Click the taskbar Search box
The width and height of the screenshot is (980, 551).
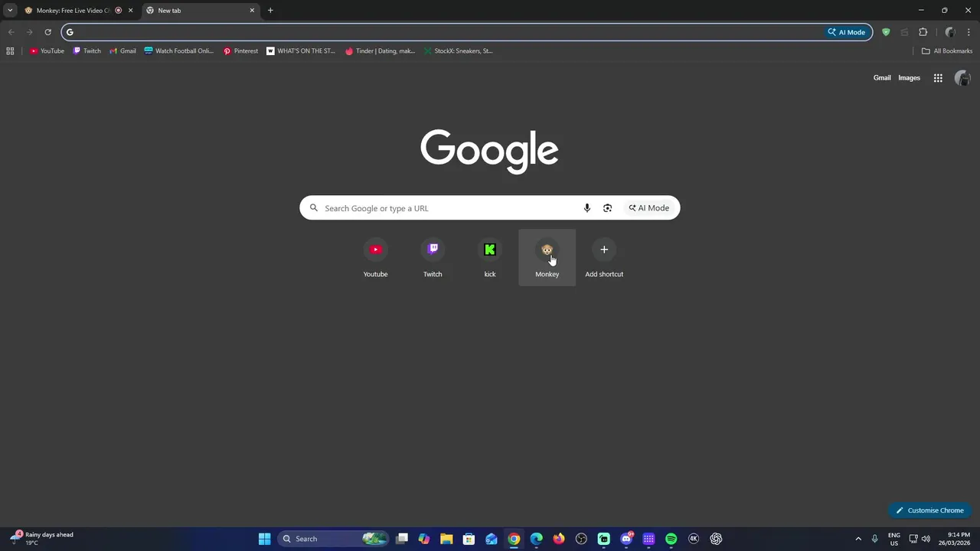[334, 539]
